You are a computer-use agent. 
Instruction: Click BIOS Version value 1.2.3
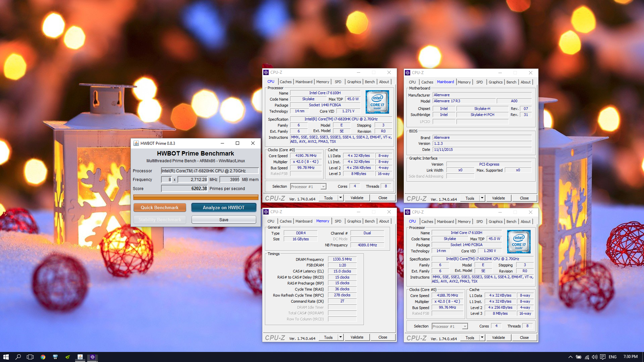click(482, 143)
